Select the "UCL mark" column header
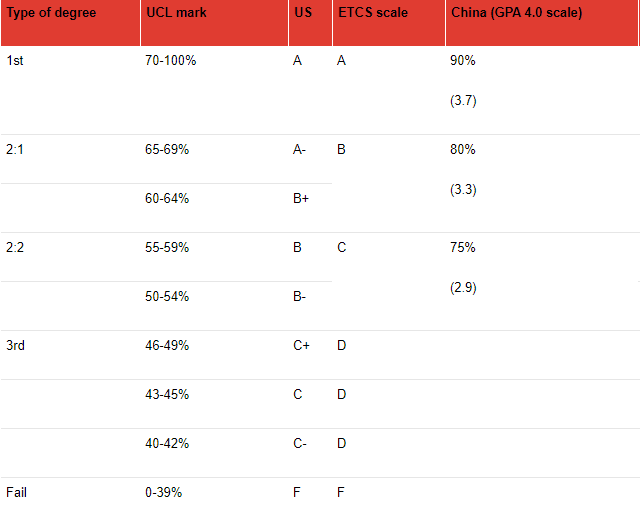Screen dimensions: 640x521 pos(176,13)
